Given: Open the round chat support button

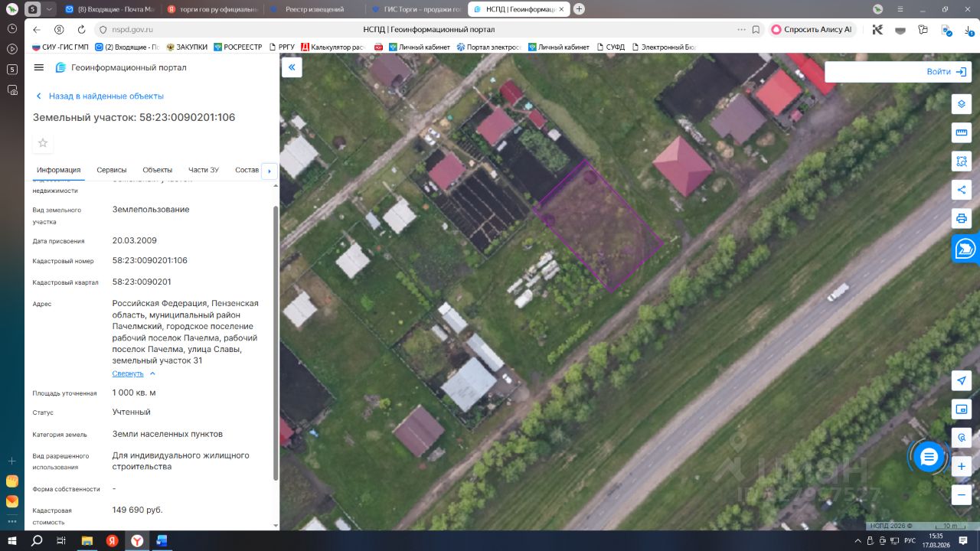Looking at the screenshot, I should pyautogui.click(x=929, y=458).
